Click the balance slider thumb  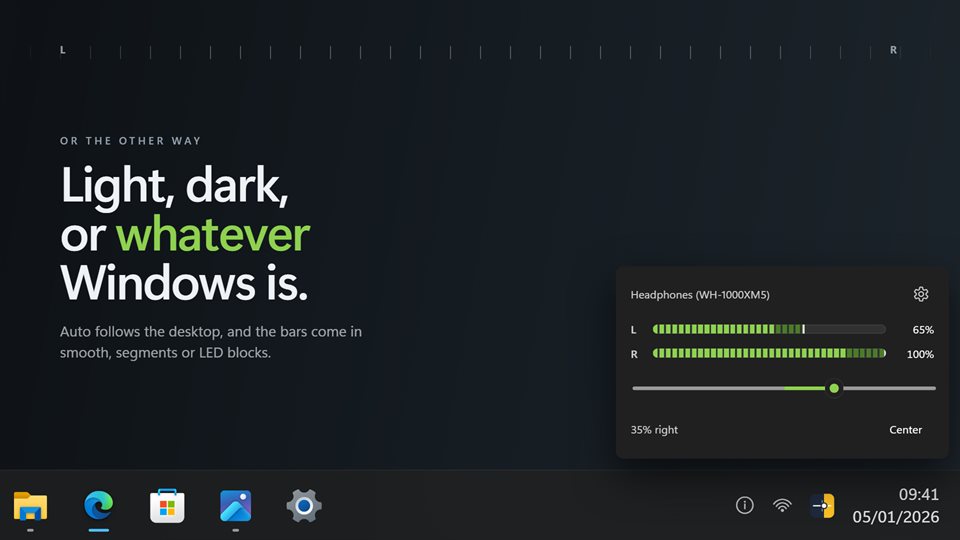(834, 388)
